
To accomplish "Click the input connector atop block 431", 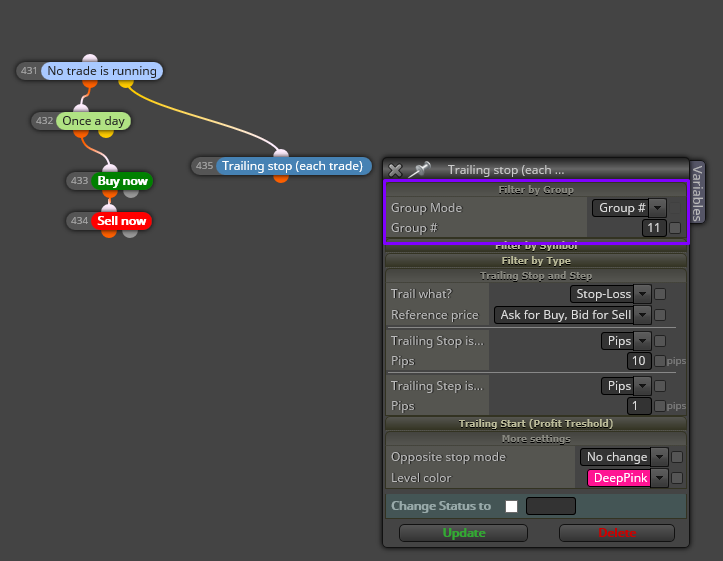I will click(90, 58).
